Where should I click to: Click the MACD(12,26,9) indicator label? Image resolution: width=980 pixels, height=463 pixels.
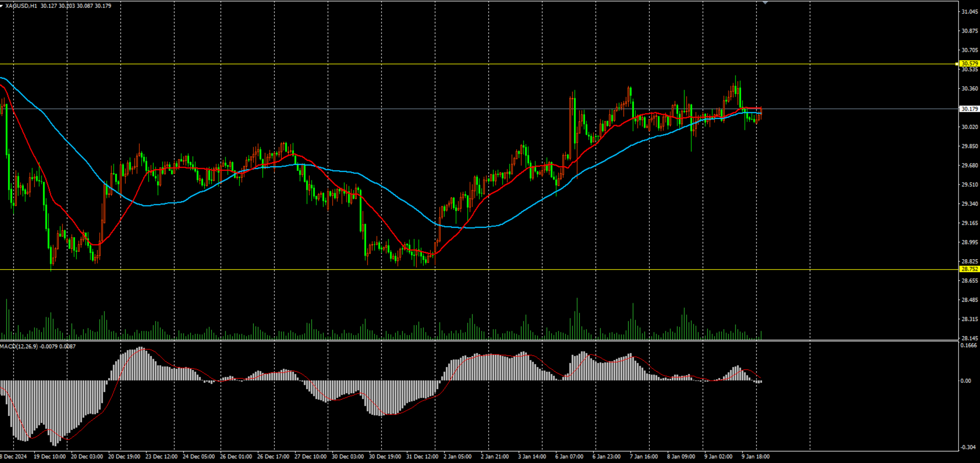tap(19, 347)
